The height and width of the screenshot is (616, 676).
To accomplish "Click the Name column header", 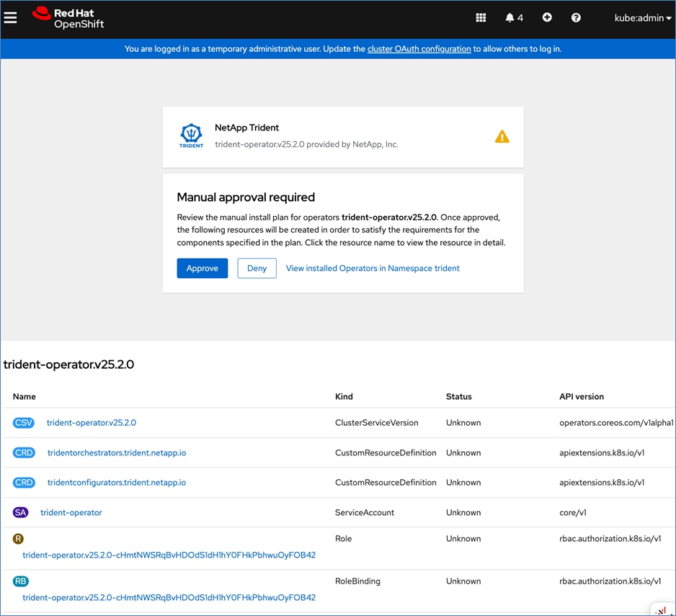I will (x=25, y=396).
